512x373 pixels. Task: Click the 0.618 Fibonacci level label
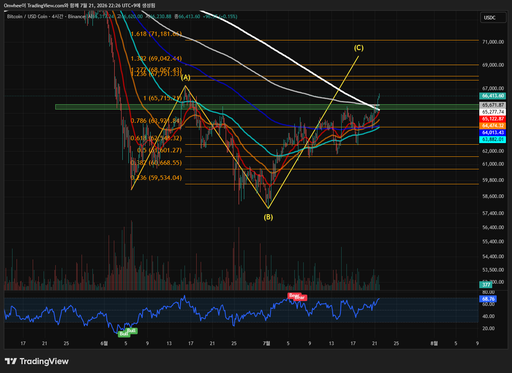tap(156, 138)
